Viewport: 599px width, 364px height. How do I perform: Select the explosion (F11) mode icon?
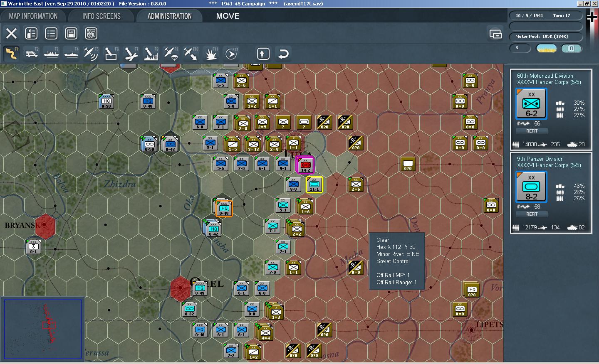211,54
